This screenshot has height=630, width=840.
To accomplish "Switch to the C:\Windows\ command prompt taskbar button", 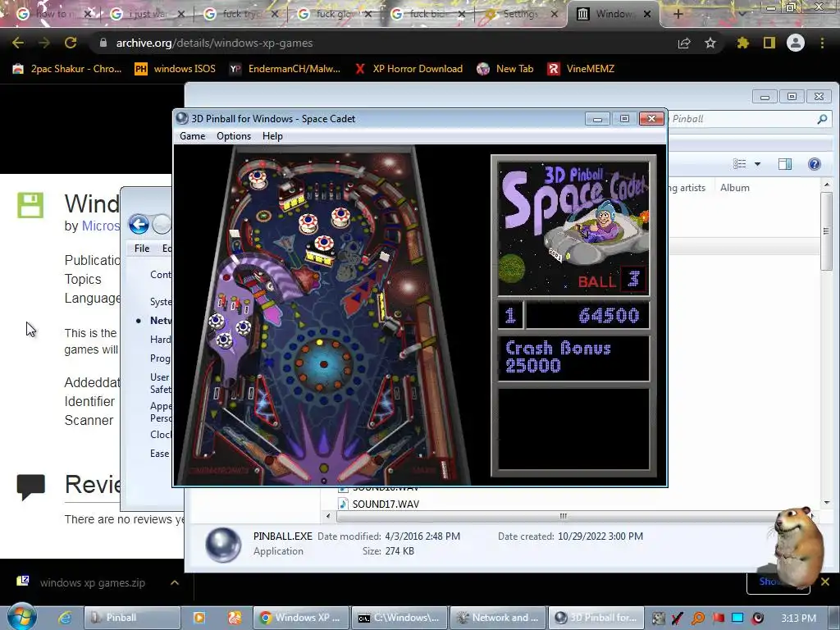I will pyautogui.click(x=399, y=618).
